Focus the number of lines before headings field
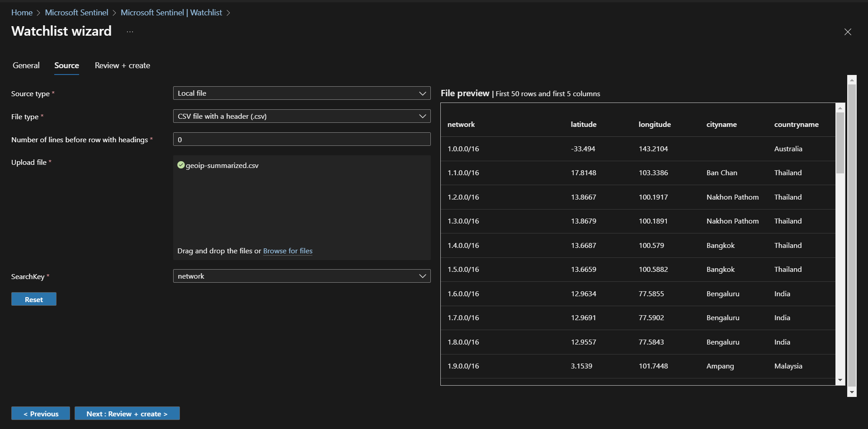Image resolution: width=868 pixels, height=429 pixels. [302, 139]
